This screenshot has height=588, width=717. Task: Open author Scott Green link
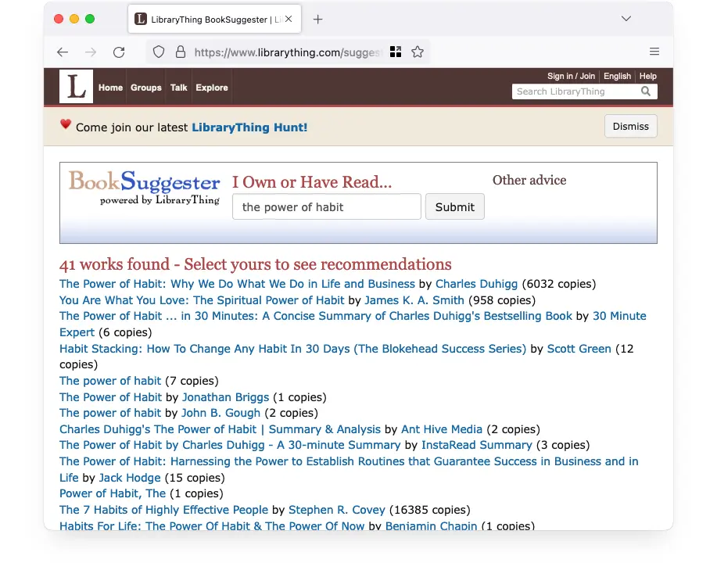pos(579,349)
